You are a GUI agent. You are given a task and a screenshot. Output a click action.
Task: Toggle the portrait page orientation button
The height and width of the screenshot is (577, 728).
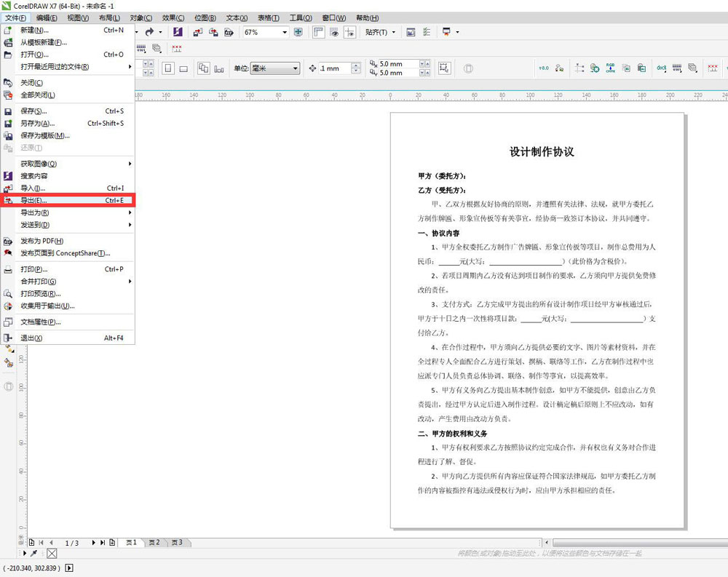tap(168, 68)
